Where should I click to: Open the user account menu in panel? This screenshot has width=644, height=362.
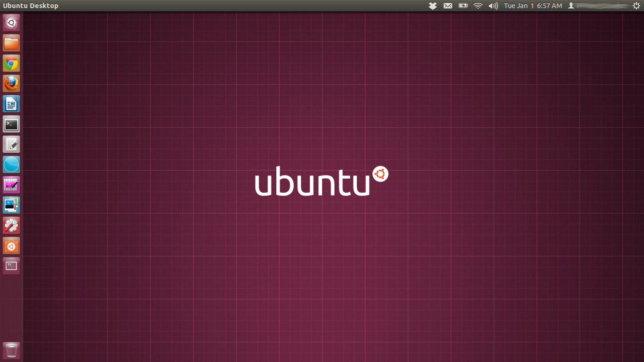coord(598,6)
